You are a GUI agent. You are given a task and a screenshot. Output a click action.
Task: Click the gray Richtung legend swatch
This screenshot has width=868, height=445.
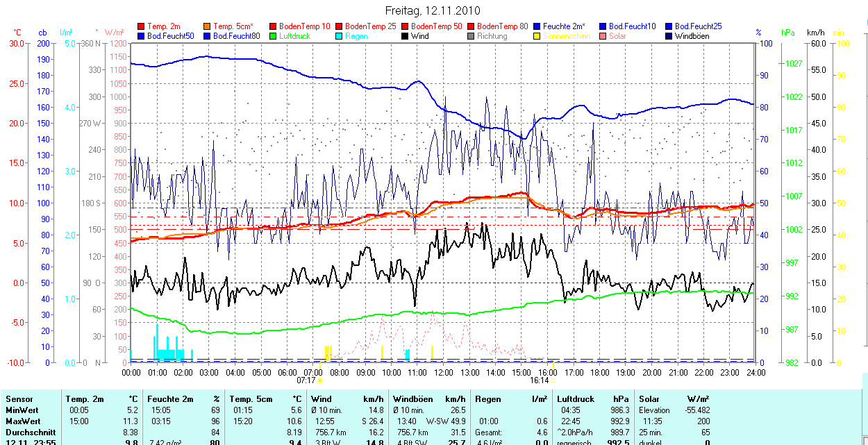[471, 36]
